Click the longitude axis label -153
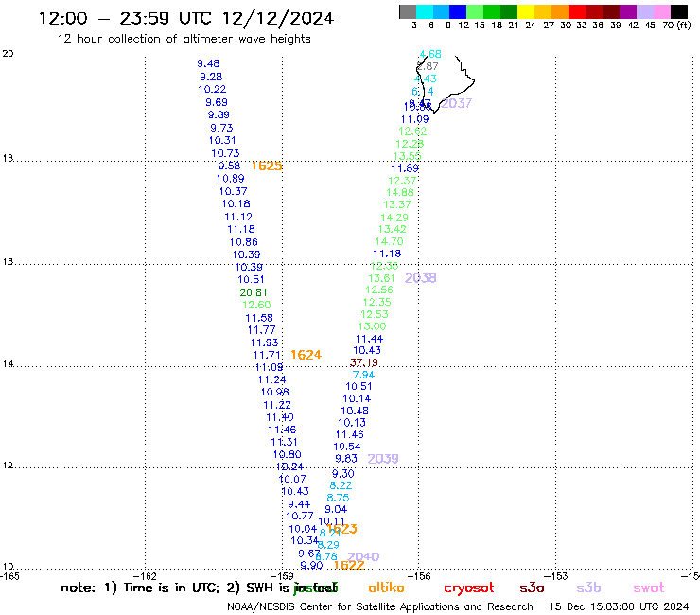700x615 pixels. click(556, 576)
